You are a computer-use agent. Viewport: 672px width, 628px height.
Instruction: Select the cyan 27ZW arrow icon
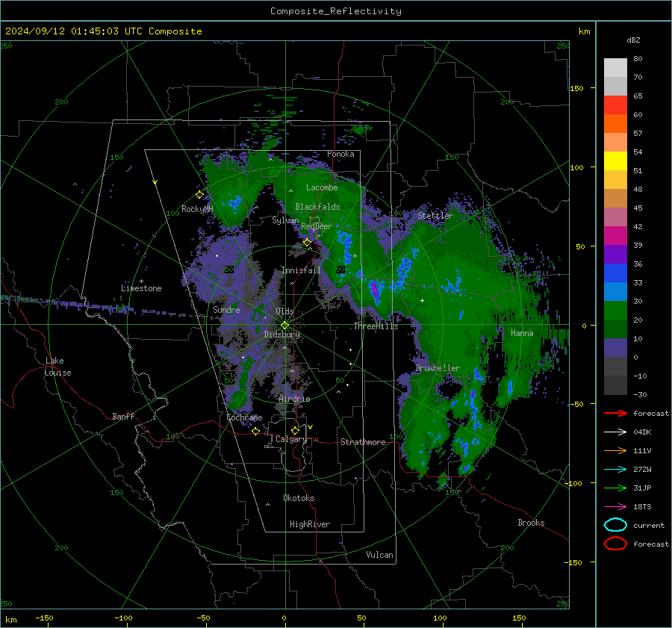(x=615, y=470)
